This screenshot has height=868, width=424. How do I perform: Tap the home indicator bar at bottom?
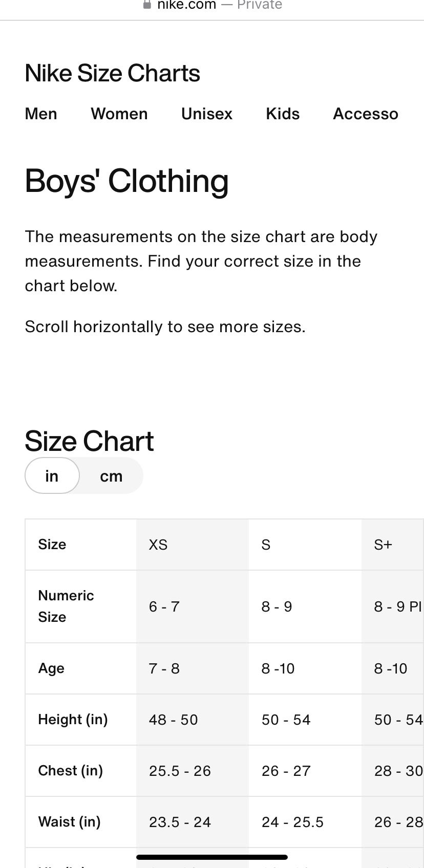[x=212, y=857]
